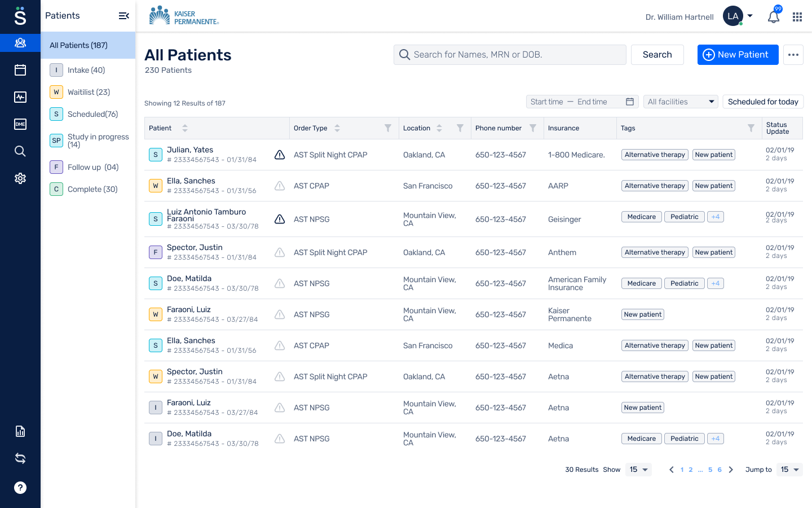Expand the Show results count dropdown
Viewport: 812px width, 508px height.
point(638,469)
